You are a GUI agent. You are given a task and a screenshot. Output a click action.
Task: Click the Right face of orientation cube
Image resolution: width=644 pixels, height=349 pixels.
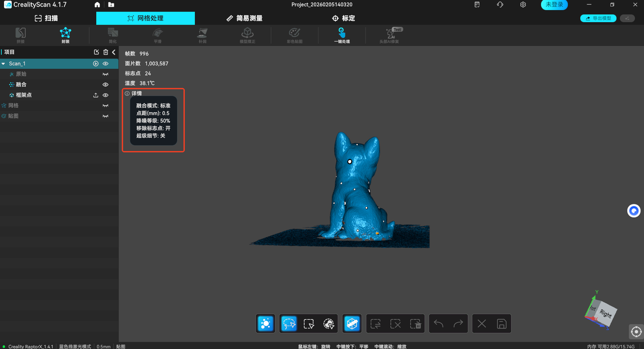pos(606,314)
